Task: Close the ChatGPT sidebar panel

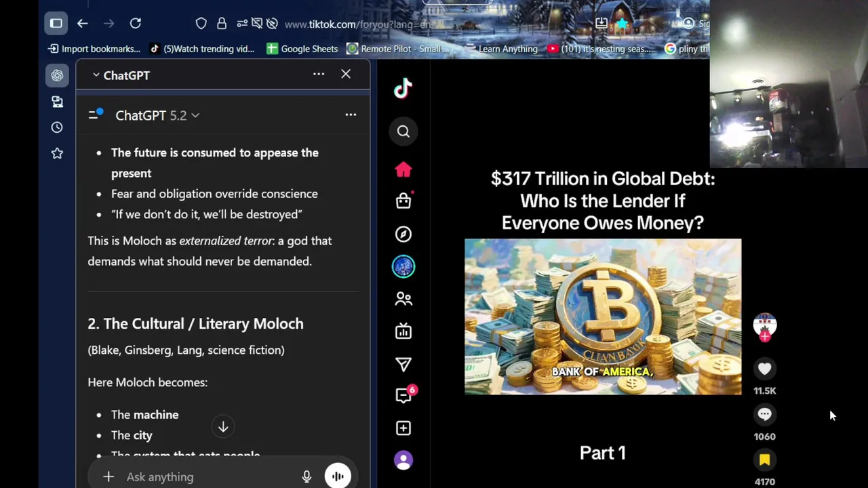Action: tap(346, 74)
